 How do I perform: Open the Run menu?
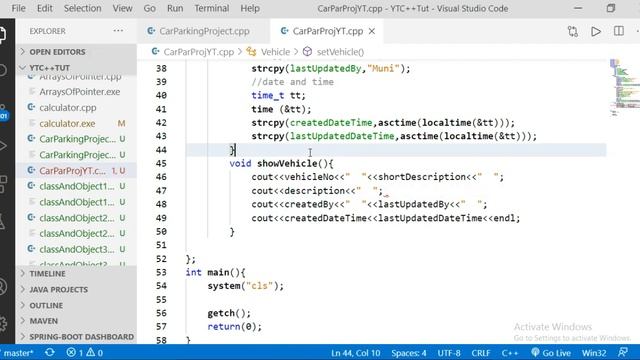(175, 8)
